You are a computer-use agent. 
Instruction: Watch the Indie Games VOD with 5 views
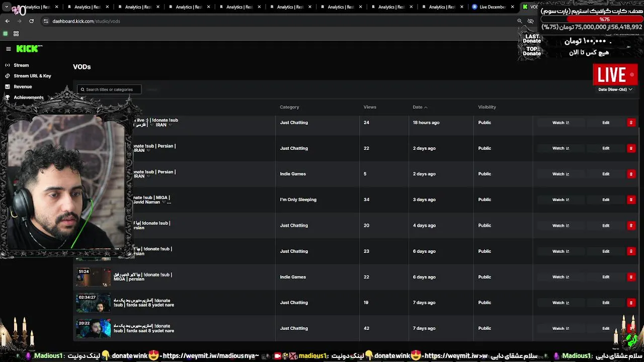pyautogui.click(x=560, y=174)
